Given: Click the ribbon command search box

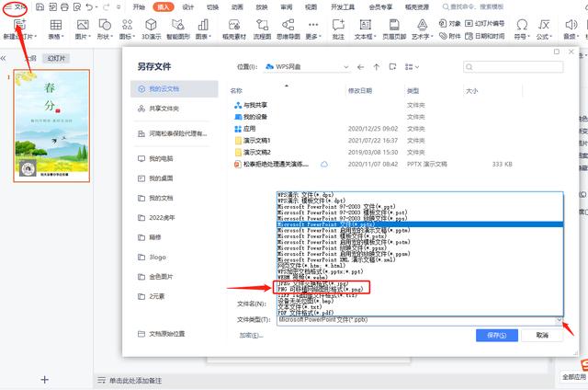Looking at the screenshot, I should coord(473,7).
